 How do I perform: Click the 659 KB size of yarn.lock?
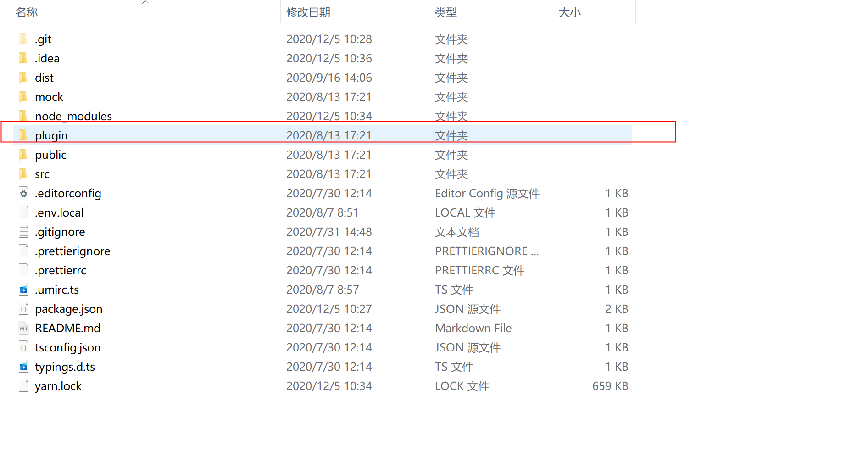tap(610, 385)
